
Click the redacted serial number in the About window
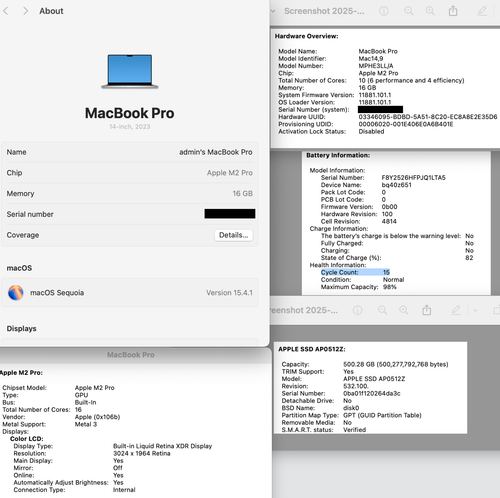(x=230, y=214)
